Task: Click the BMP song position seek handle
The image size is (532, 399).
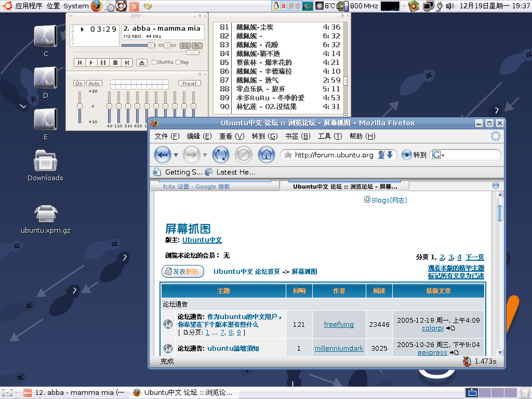Action: click(x=192, y=52)
